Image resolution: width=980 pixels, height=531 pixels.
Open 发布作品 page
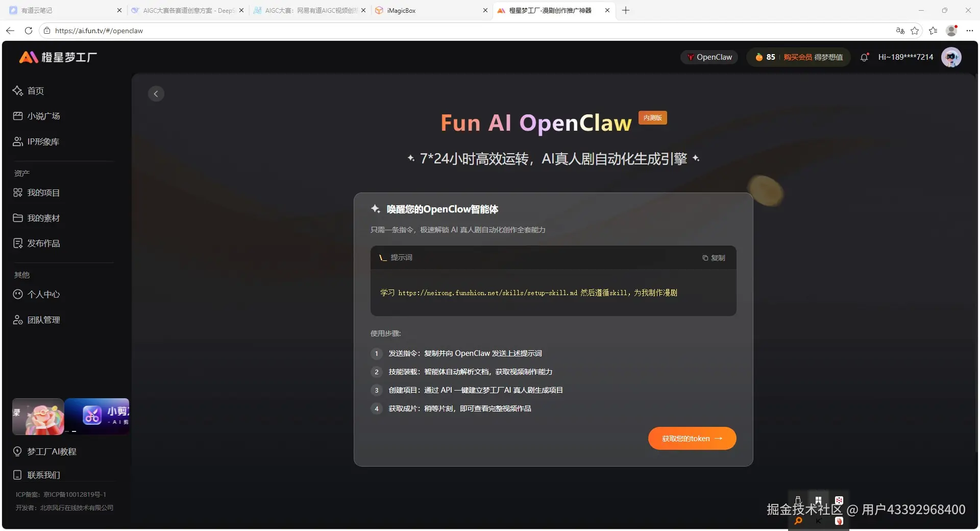click(36, 243)
